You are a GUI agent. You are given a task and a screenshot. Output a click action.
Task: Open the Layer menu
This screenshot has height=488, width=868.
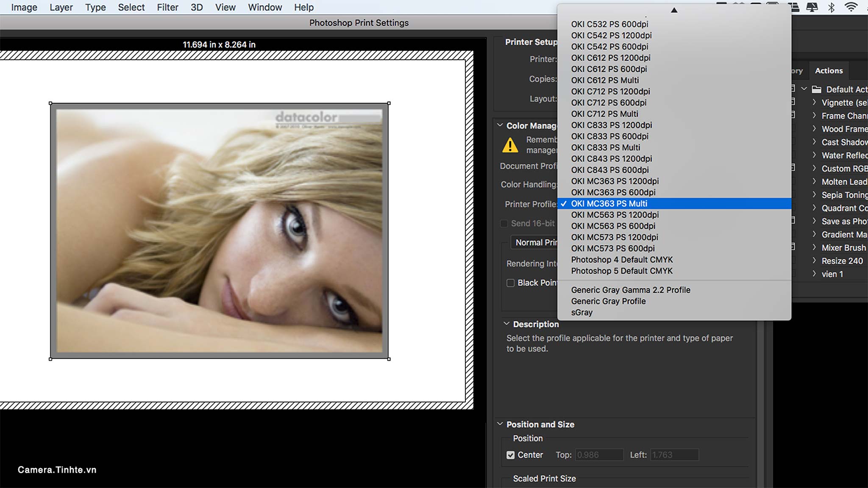[x=61, y=7]
